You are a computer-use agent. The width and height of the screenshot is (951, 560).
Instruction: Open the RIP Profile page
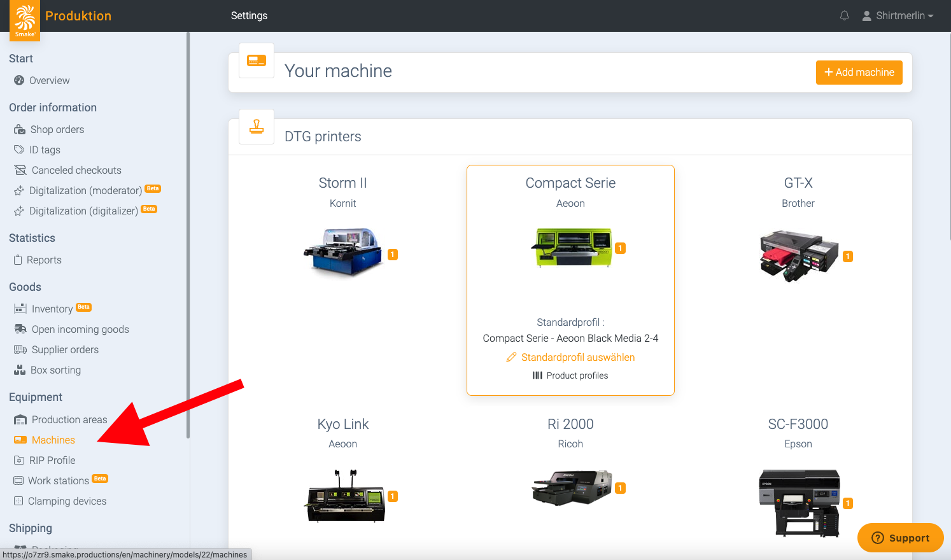52,460
